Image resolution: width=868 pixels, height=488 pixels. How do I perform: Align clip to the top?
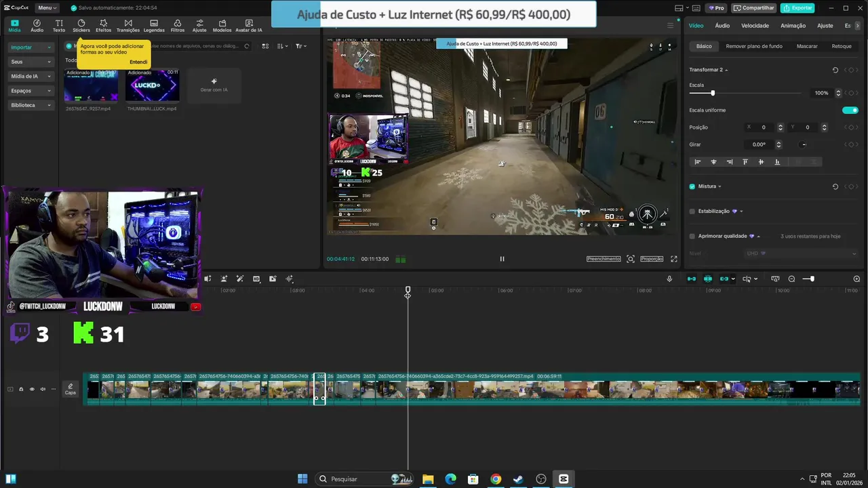pyautogui.click(x=745, y=162)
